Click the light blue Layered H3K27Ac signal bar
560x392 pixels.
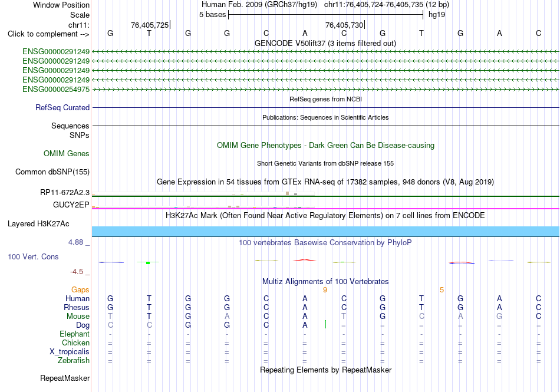coord(325,231)
